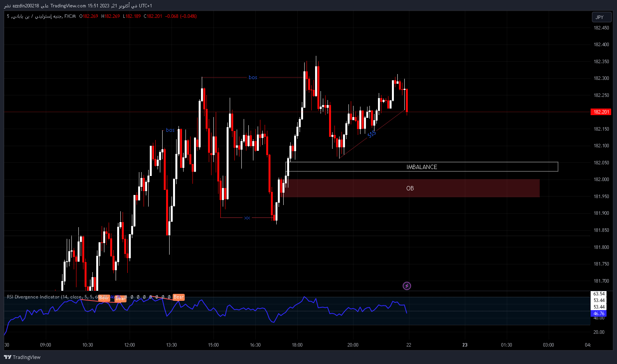Click the $$$ liquidity label
This screenshot has height=364, width=617.
click(x=372, y=134)
